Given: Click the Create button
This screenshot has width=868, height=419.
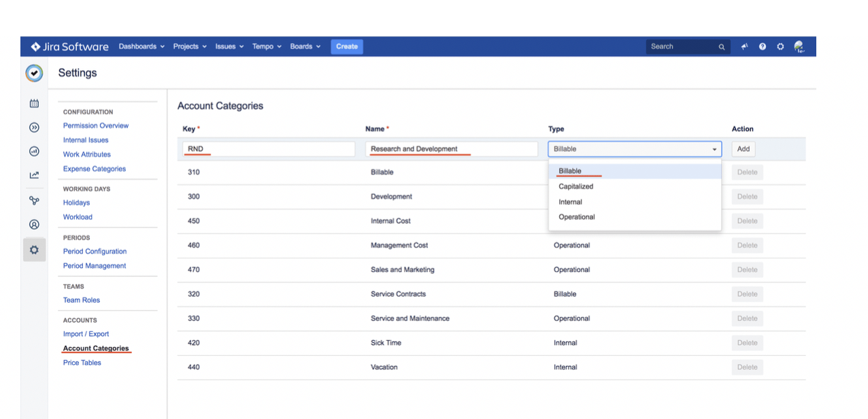Looking at the screenshot, I should pos(347,46).
